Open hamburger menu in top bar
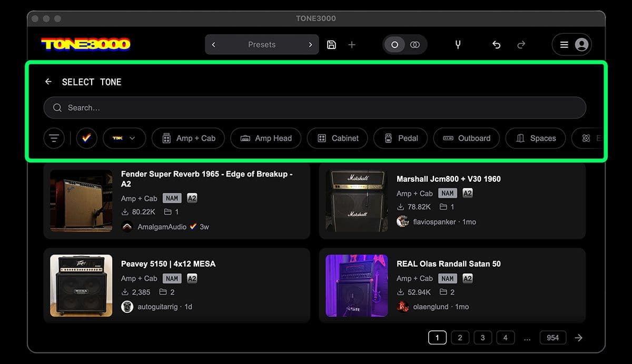This screenshot has height=364, width=632. (564, 45)
